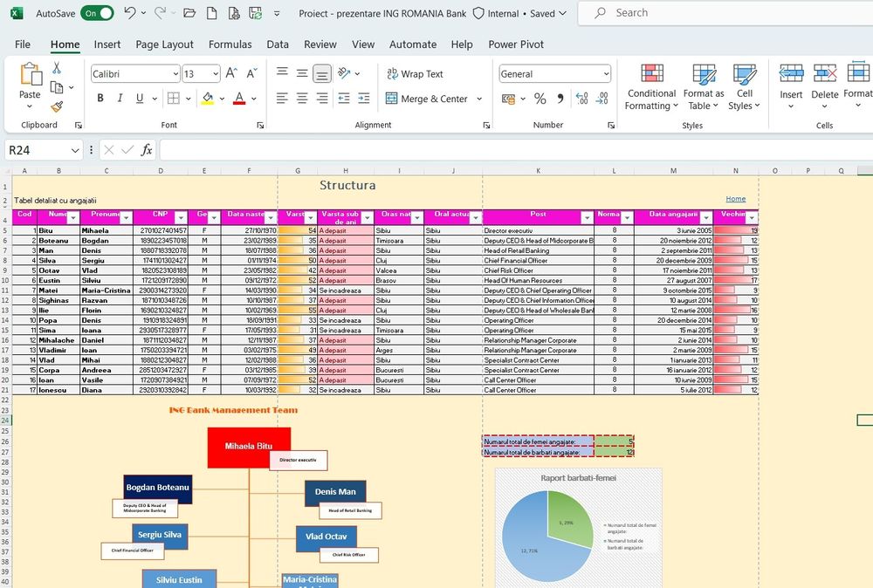Open Cell Styles gallery

(x=745, y=86)
